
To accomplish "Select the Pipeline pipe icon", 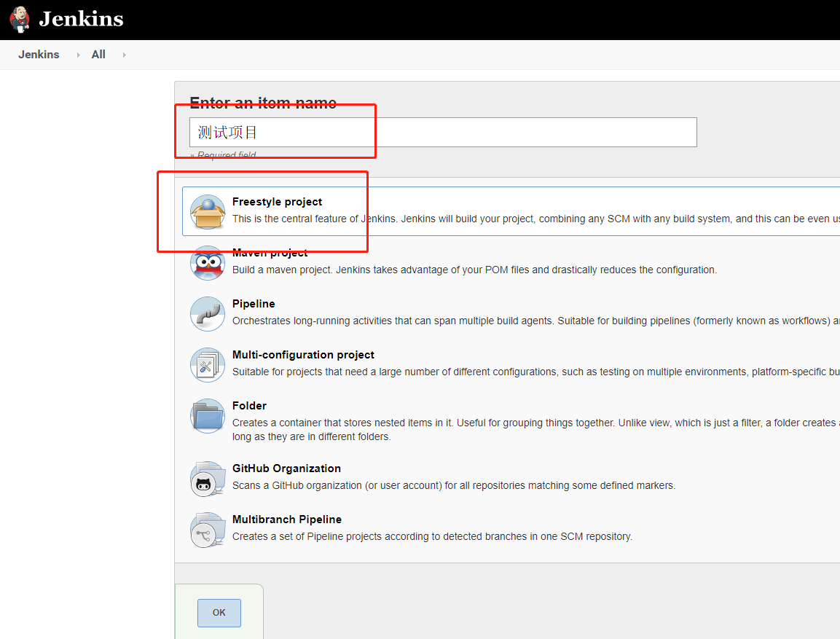I will pyautogui.click(x=208, y=314).
